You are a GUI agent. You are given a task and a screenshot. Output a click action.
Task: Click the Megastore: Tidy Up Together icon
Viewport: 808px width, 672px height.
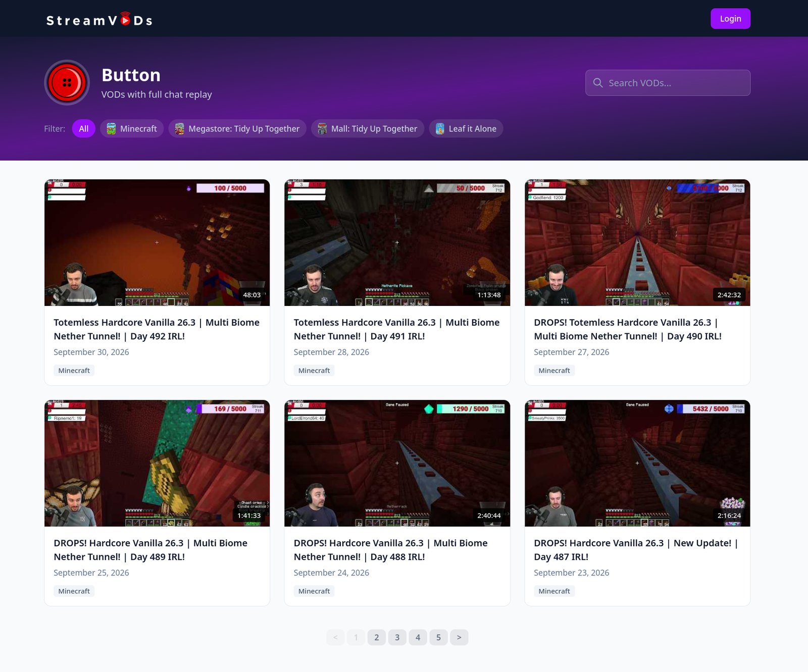tap(180, 129)
